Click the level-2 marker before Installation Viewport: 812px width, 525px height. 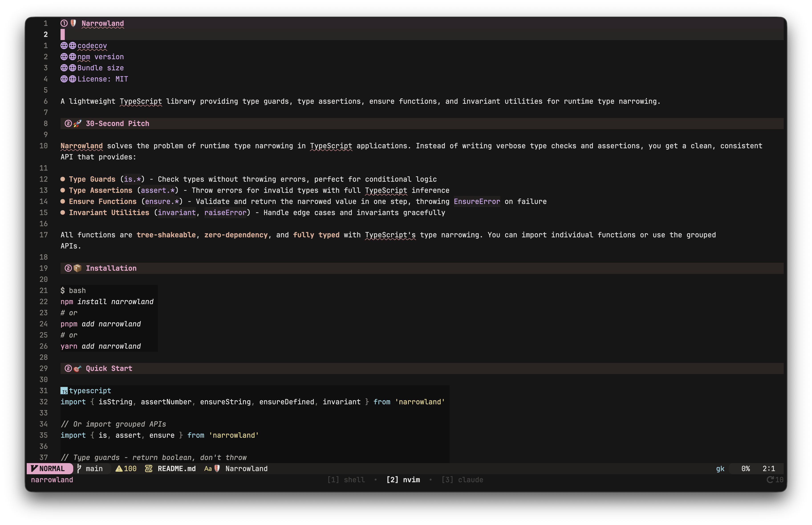[68, 268]
